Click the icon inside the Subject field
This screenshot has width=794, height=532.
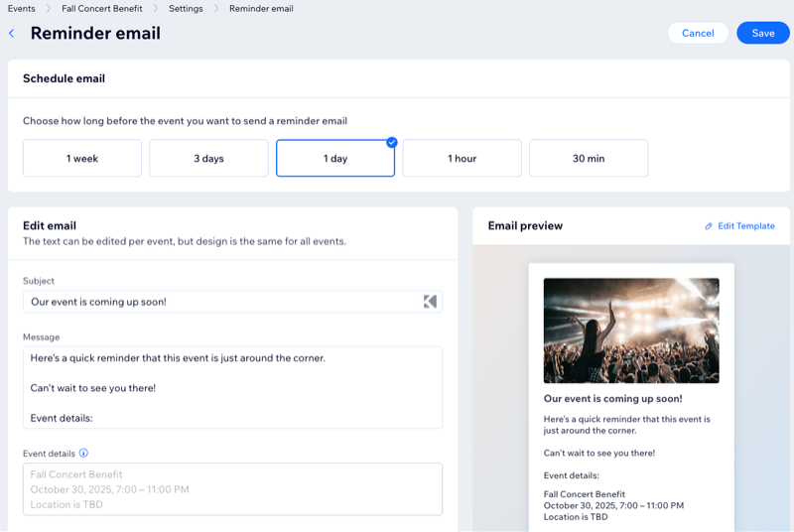(430, 302)
